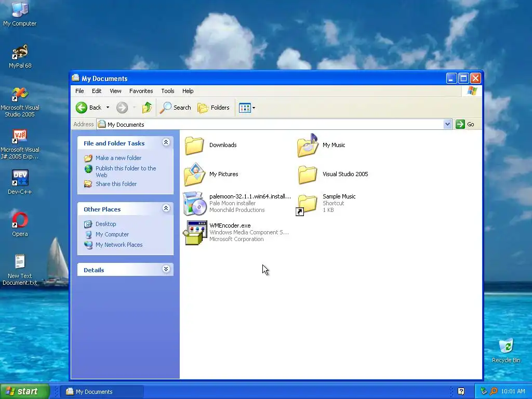The width and height of the screenshot is (532, 399).
Task: Select the palemoon installer file icon
Action: pos(195,204)
